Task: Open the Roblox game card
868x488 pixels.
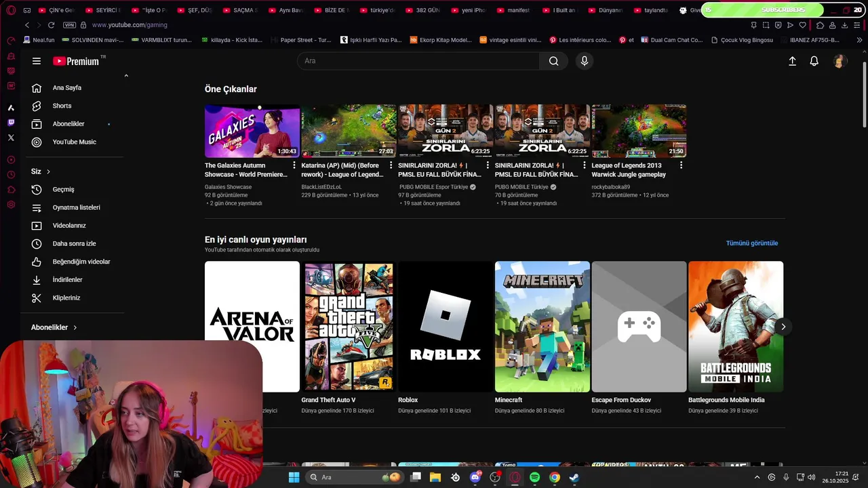Action: (446, 327)
